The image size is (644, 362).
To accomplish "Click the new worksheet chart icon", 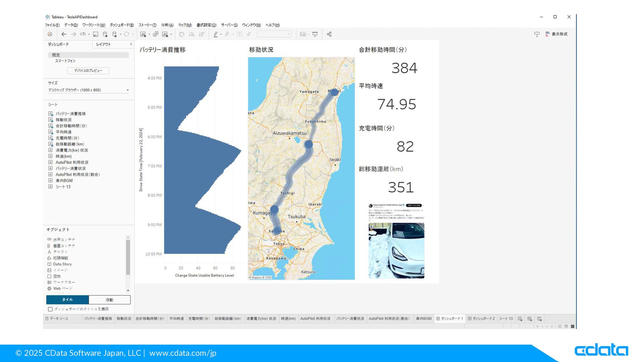I will point(143,34).
